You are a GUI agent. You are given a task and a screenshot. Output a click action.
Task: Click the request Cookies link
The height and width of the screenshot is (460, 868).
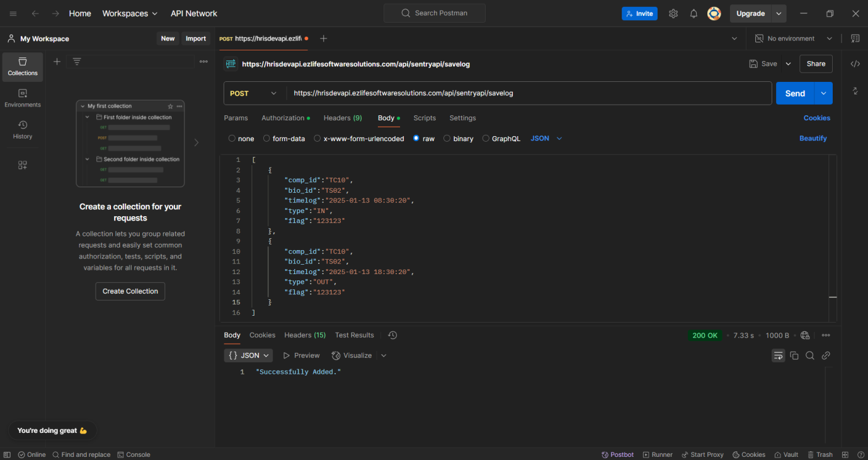point(817,118)
